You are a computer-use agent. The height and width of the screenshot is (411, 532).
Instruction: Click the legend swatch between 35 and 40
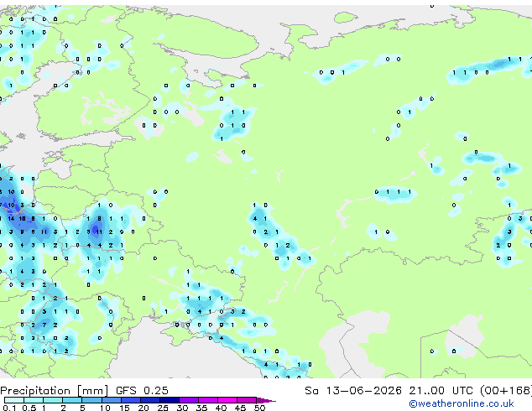208,400
